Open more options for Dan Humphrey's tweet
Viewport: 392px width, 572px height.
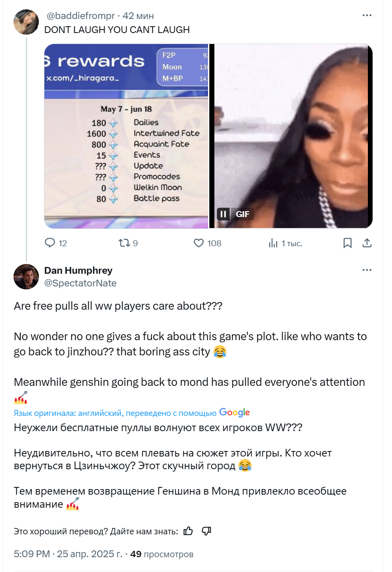[367, 270]
